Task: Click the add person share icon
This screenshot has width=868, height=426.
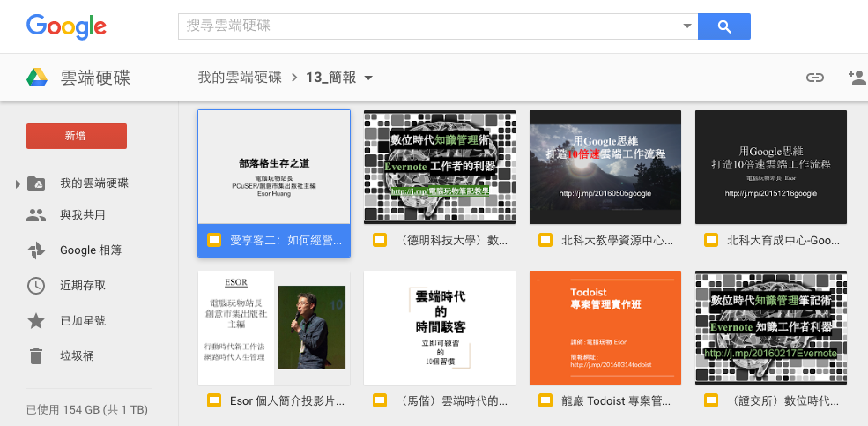Action: coord(857,78)
